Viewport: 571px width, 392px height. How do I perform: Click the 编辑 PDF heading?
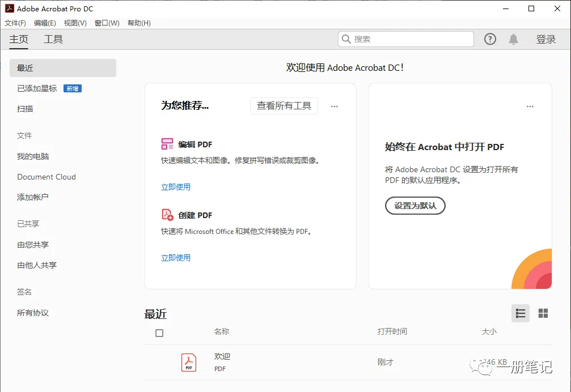tap(195, 144)
